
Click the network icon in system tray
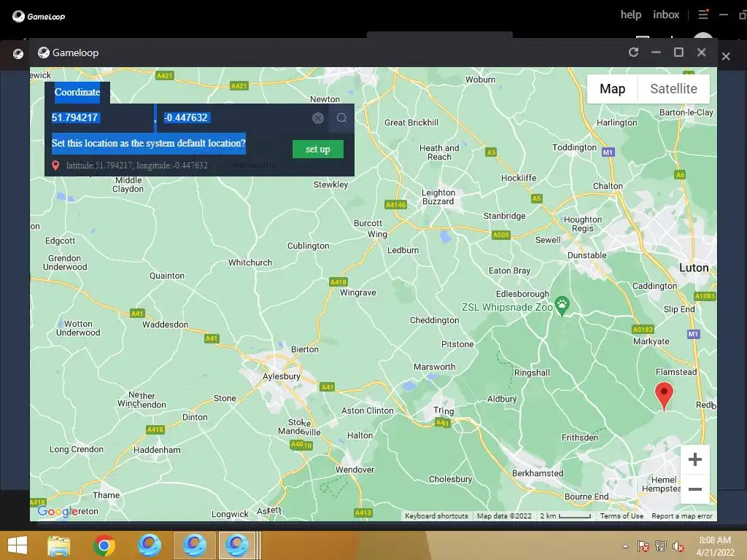[661, 546]
